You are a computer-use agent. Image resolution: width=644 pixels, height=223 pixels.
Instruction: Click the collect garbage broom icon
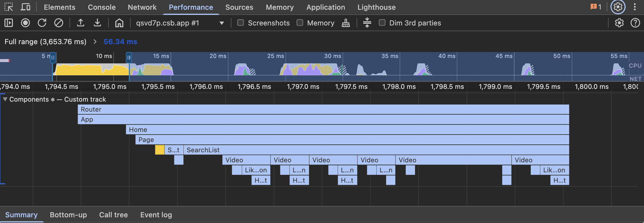(x=346, y=23)
